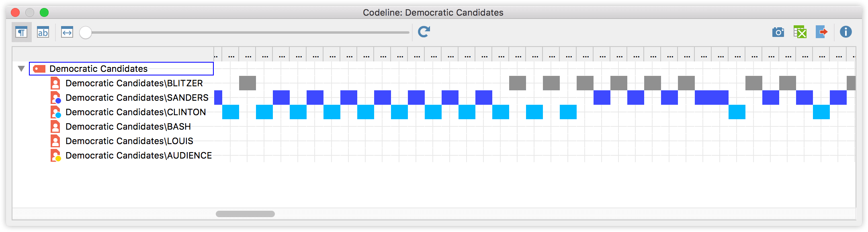
Task: Click the first gray BLITZER segment
Action: 248,83
